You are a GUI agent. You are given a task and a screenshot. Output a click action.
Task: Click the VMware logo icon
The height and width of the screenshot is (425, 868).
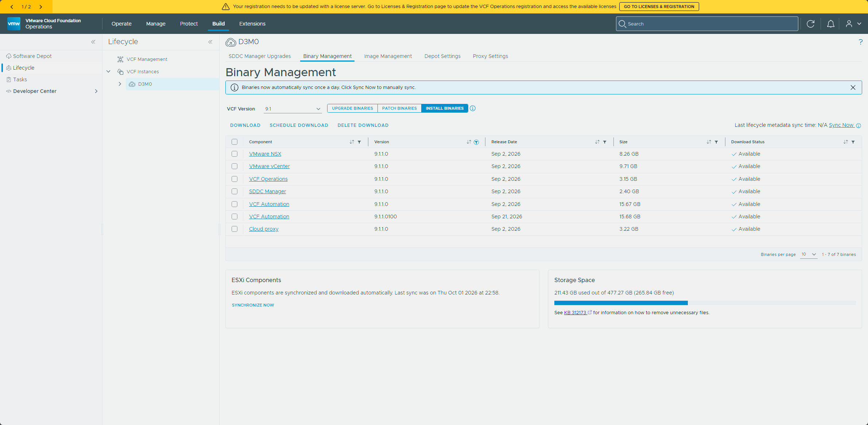14,24
